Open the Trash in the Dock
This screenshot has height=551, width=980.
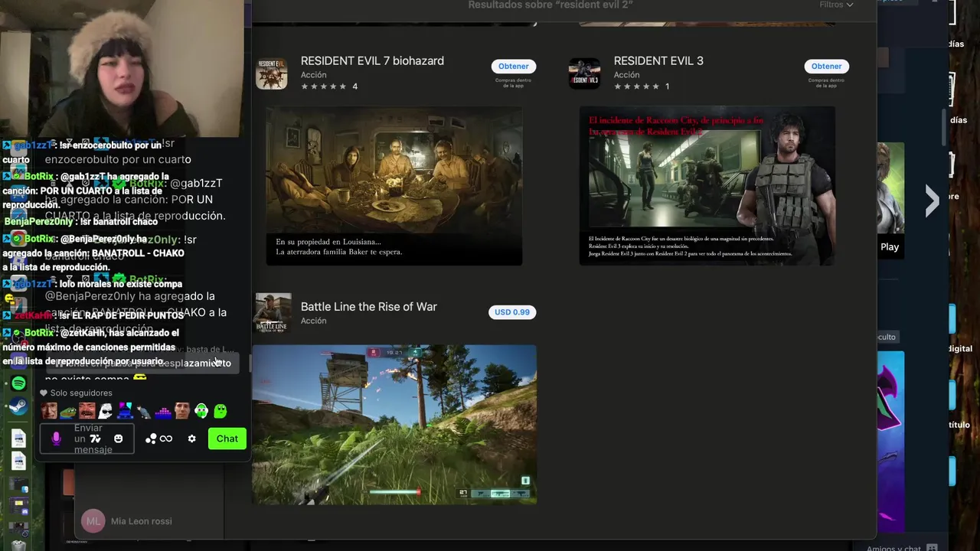click(x=18, y=546)
